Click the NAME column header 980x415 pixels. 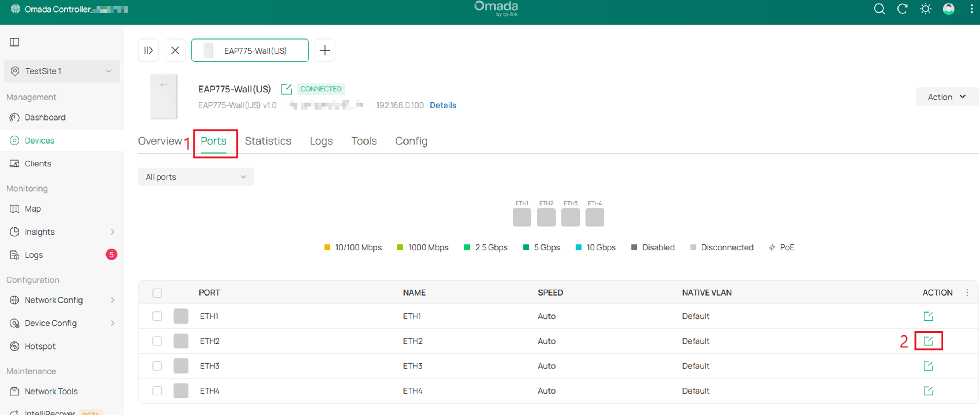coord(414,293)
